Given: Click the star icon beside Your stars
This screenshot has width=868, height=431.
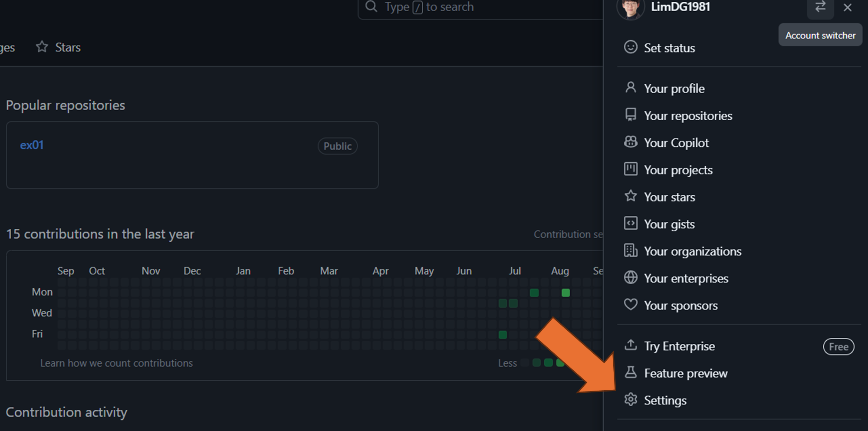Looking at the screenshot, I should [631, 196].
